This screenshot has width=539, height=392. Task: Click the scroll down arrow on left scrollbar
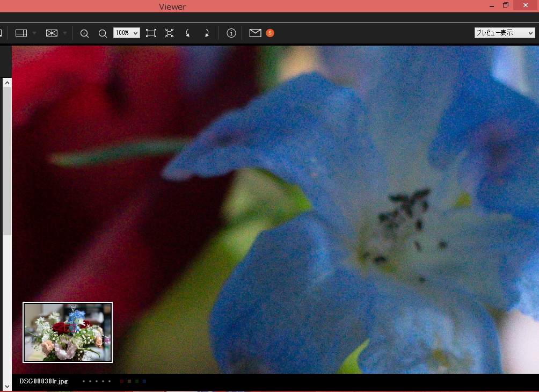(7, 386)
